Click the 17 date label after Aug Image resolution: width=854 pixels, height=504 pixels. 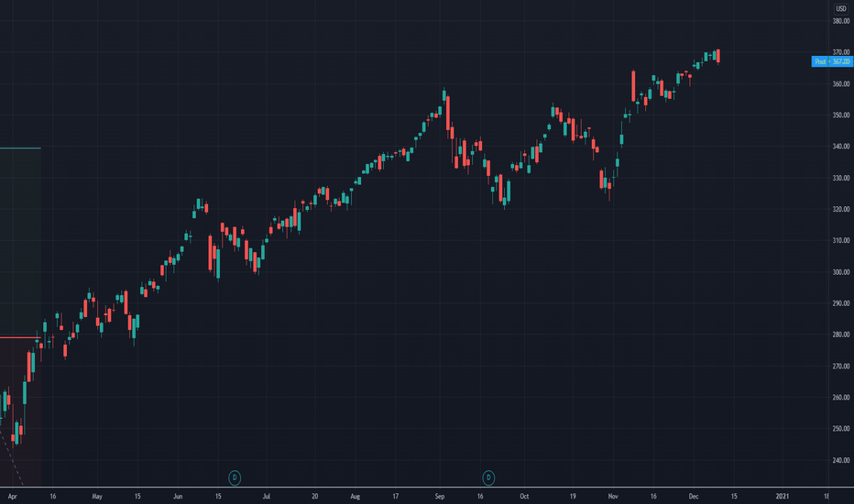(x=396, y=497)
